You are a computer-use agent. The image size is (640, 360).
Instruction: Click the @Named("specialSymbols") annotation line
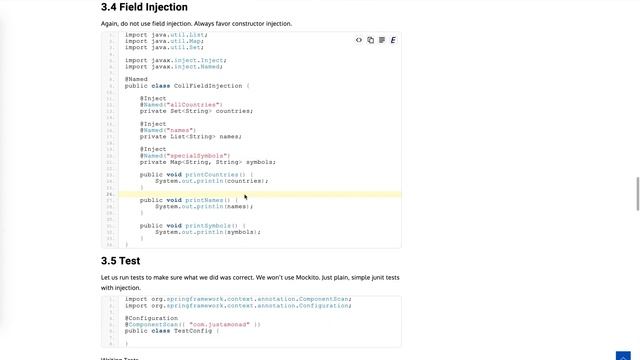(x=185, y=156)
